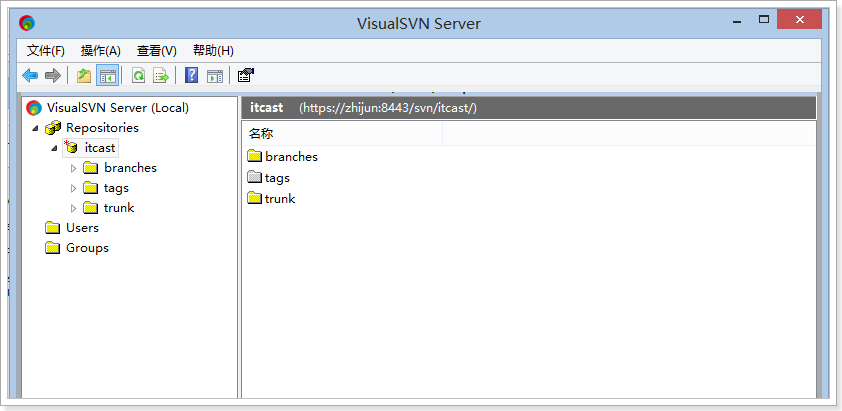Minimize the VisualSVN Server window
The width and height of the screenshot is (842, 411).
click(737, 21)
